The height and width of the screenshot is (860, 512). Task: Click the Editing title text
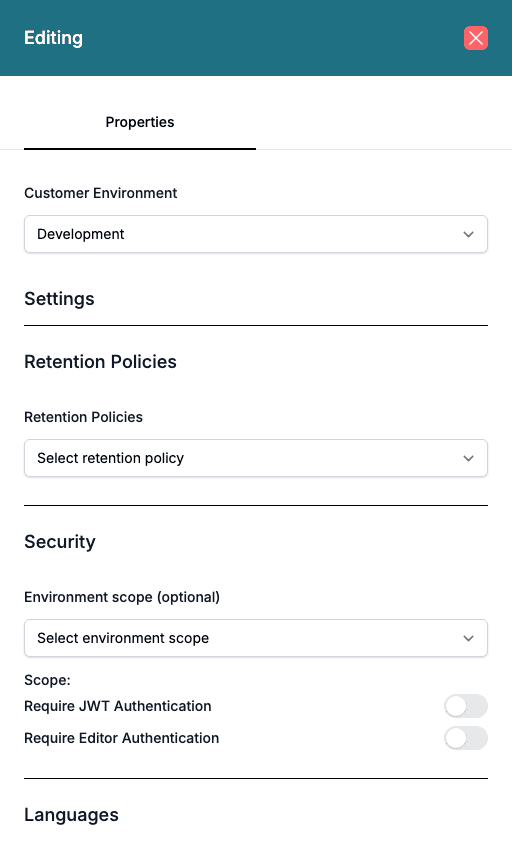tap(53, 38)
